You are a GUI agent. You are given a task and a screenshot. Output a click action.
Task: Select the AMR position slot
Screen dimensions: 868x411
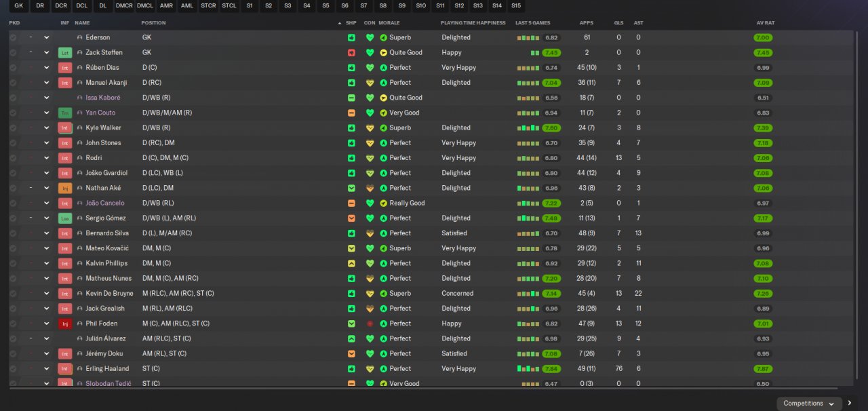166,5
